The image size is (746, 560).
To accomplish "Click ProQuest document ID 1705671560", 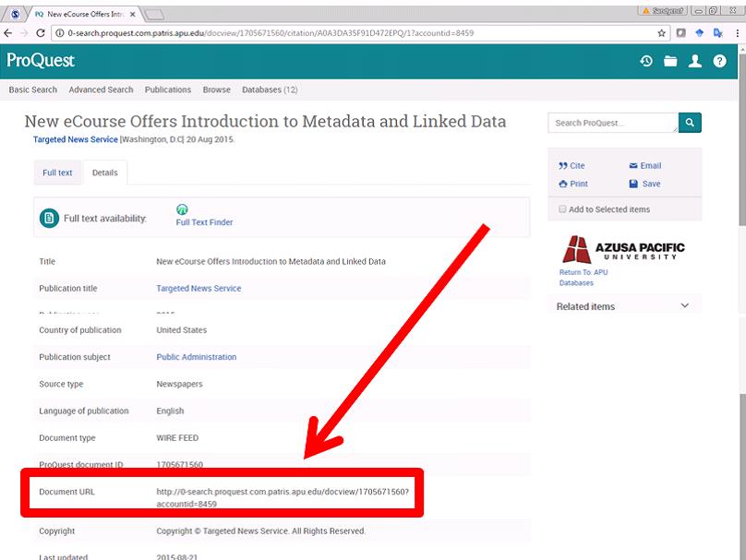I will (x=179, y=464).
